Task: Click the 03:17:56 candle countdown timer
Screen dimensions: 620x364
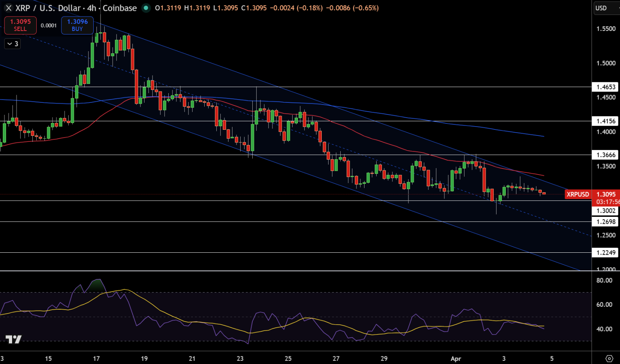Action: point(607,202)
